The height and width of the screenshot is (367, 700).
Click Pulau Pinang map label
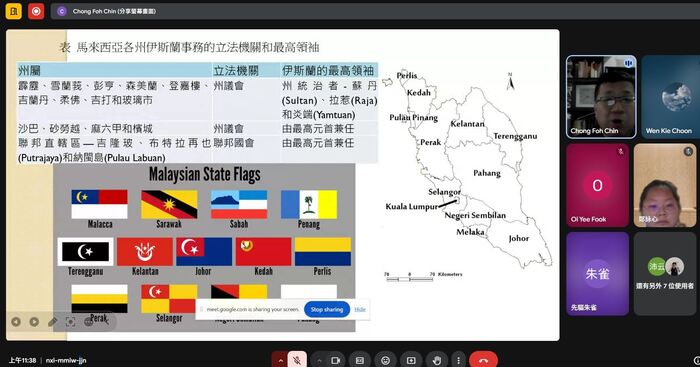click(413, 117)
